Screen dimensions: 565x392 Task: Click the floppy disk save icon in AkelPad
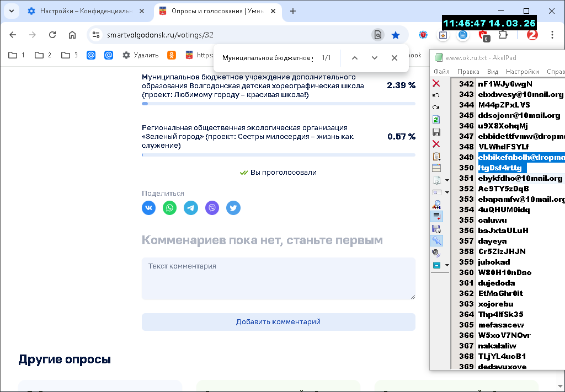pos(436,132)
